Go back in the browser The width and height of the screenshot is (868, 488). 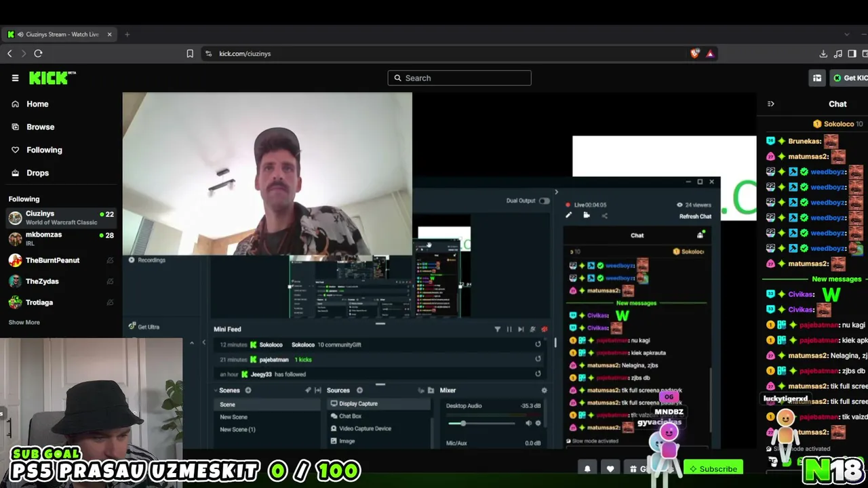(x=9, y=54)
